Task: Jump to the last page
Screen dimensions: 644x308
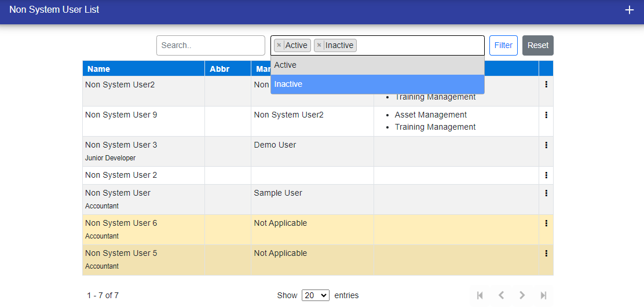Action: pyautogui.click(x=543, y=295)
